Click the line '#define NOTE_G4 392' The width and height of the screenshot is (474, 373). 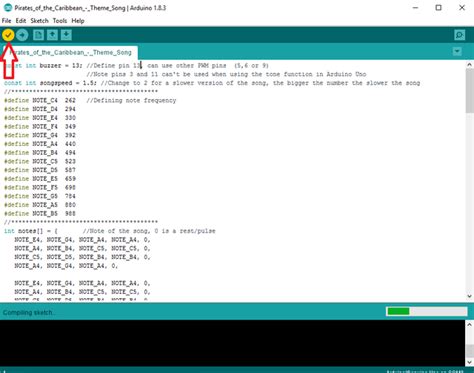tap(40, 135)
